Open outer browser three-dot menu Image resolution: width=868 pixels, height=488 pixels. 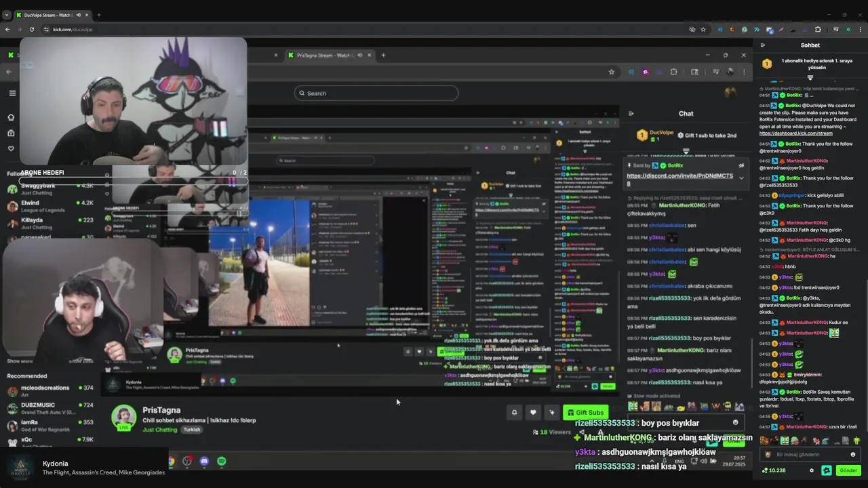[859, 29]
